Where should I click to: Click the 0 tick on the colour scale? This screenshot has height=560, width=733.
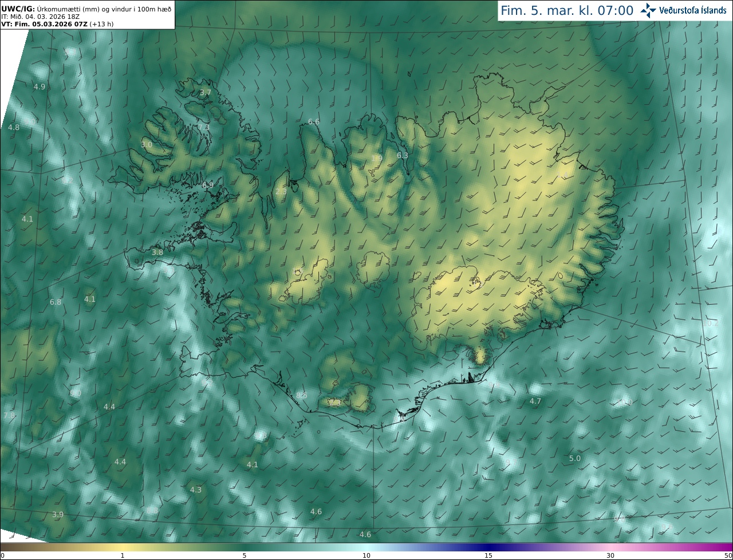coord(2,555)
